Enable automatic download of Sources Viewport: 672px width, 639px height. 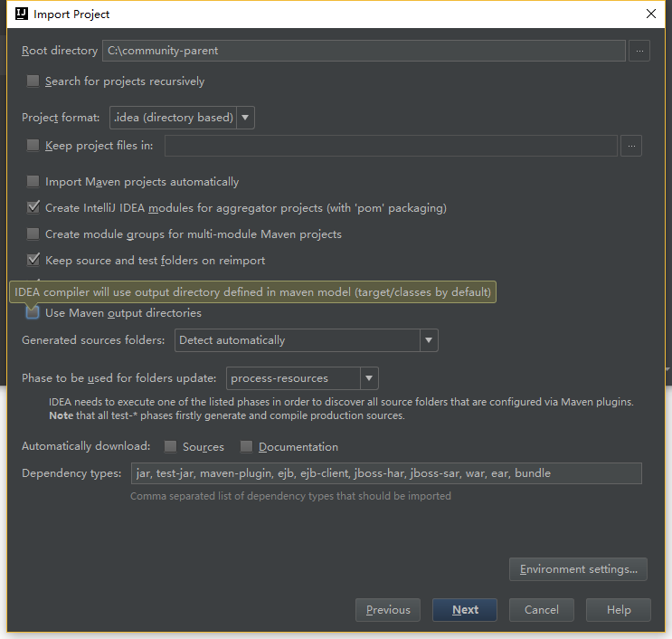point(171,446)
